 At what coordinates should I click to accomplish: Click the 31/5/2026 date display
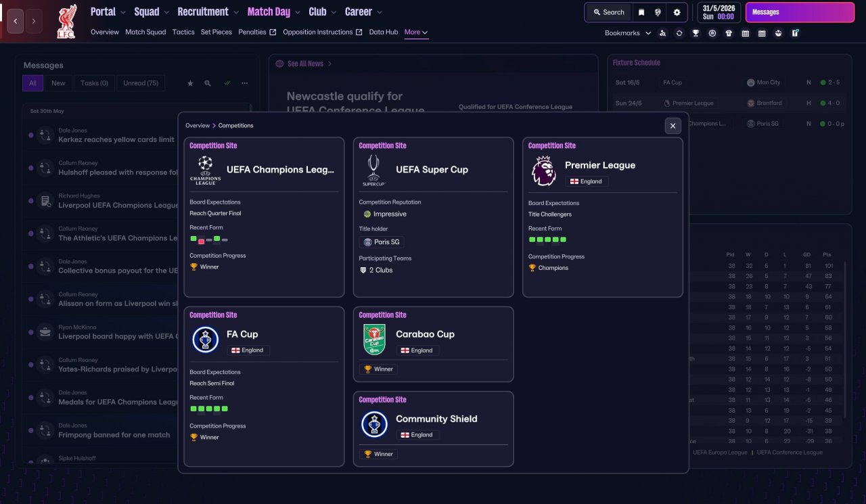click(718, 12)
